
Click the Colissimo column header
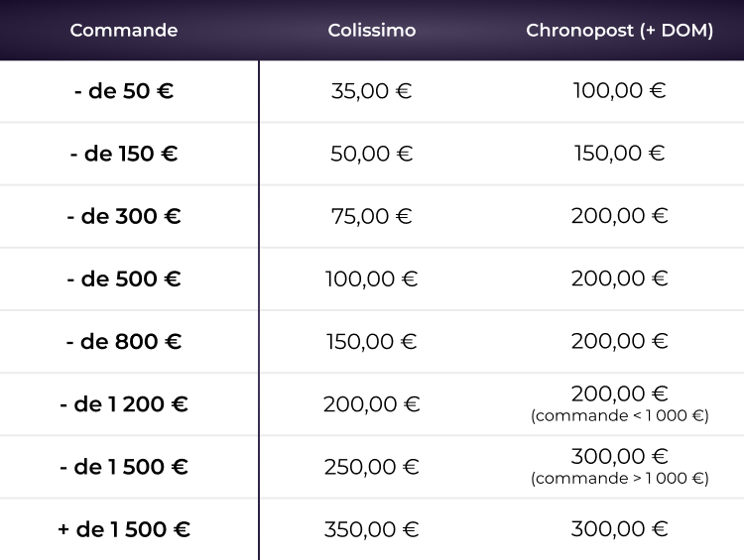point(372,31)
